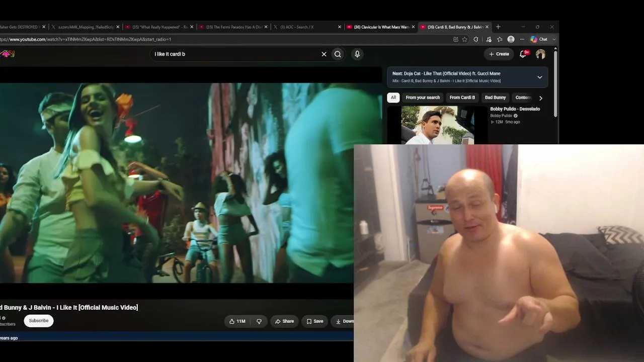
Task: Select the From your search chip
Action: pos(423,98)
